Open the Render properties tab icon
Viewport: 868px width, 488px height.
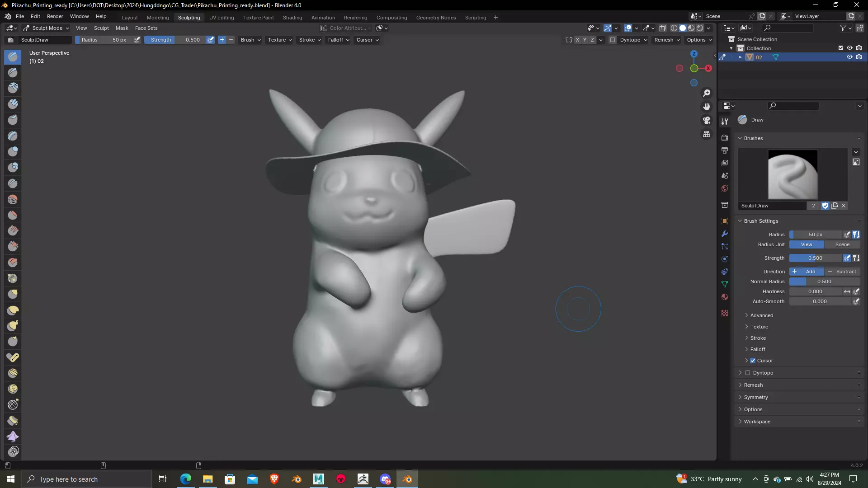pos(725,137)
